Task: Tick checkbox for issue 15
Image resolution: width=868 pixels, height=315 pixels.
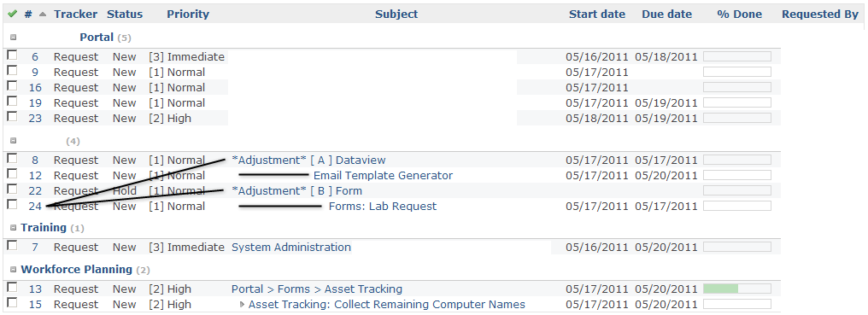Action: pyautogui.click(x=12, y=303)
